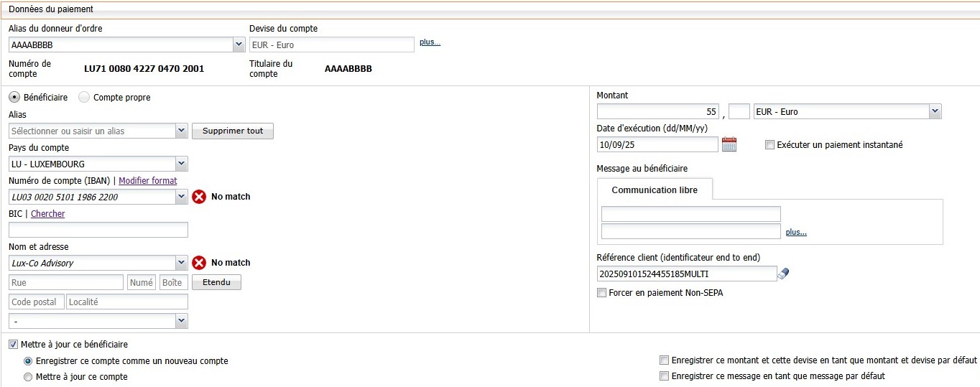
Task: Expand the IBAN account number dropdown
Action: point(181,197)
